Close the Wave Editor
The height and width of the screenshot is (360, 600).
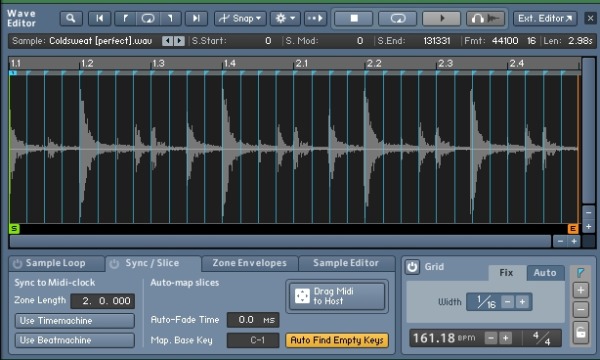pyautogui.click(x=590, y=18)
